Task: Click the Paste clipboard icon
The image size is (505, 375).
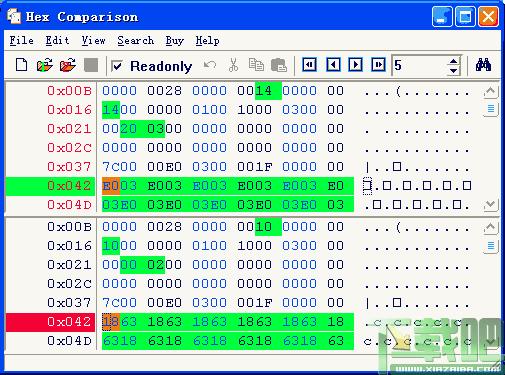Action: click(x=279, y=65)
